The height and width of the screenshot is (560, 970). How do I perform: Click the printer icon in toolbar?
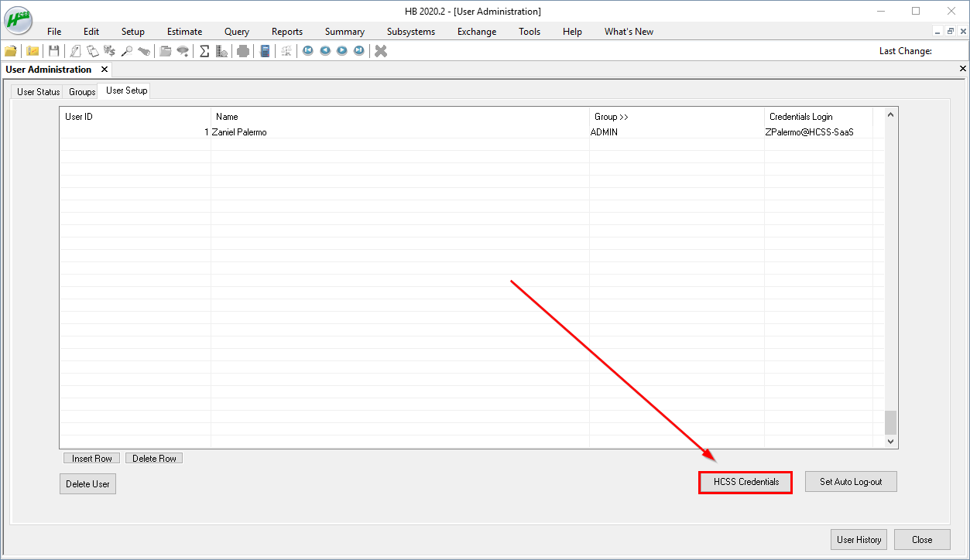click(243, 51)
